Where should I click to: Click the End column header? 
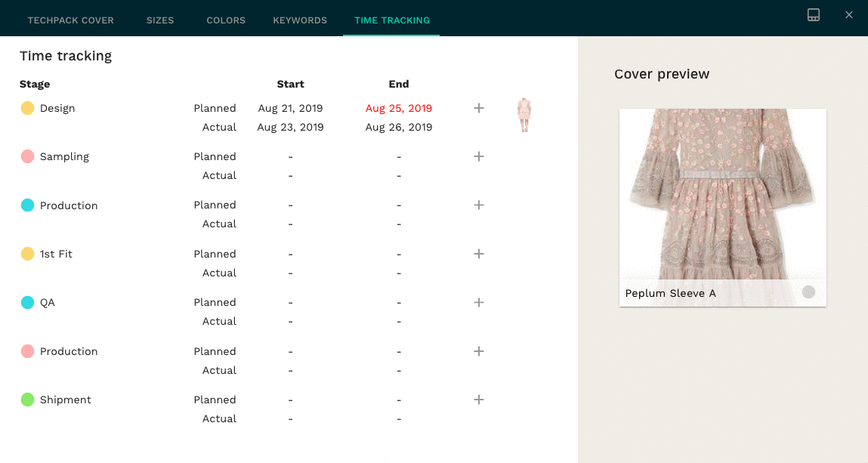[x=399, y=84]
